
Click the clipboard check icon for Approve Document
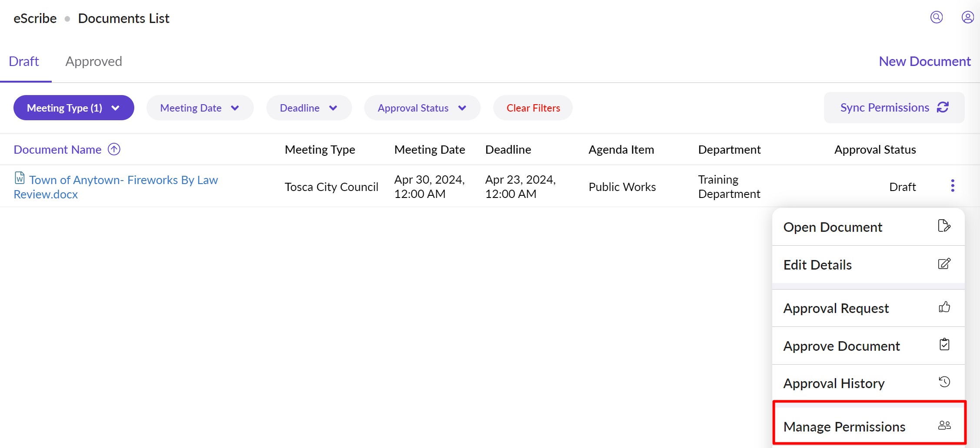(944, 345)
